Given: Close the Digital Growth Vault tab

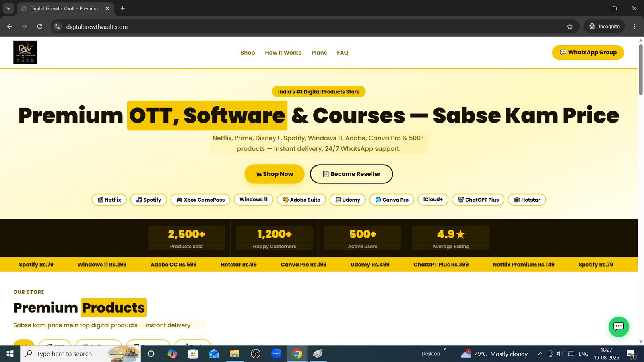Looking at the screenshot, I should pyautogui.click(x=107, y=8).
